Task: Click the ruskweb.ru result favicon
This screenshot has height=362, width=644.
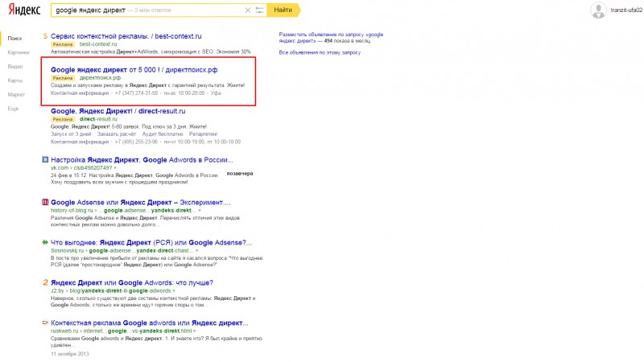Action: pyautogui.click(x=45, y=323)
